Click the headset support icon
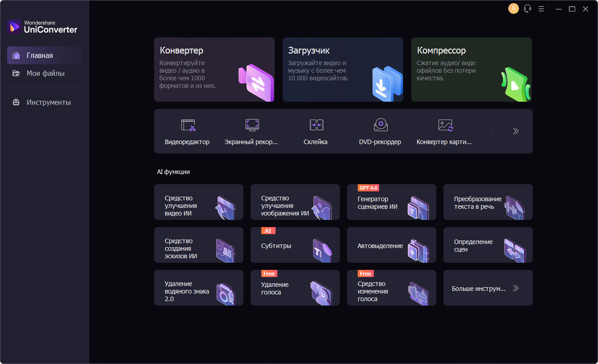This screenshot has width=598, height=364. tap(527, 8)
